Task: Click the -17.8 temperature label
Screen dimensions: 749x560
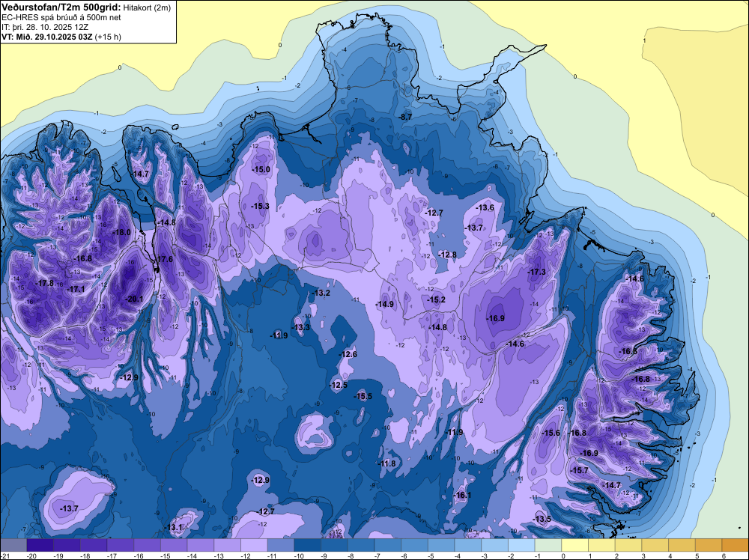Action: tap(45, 283)
